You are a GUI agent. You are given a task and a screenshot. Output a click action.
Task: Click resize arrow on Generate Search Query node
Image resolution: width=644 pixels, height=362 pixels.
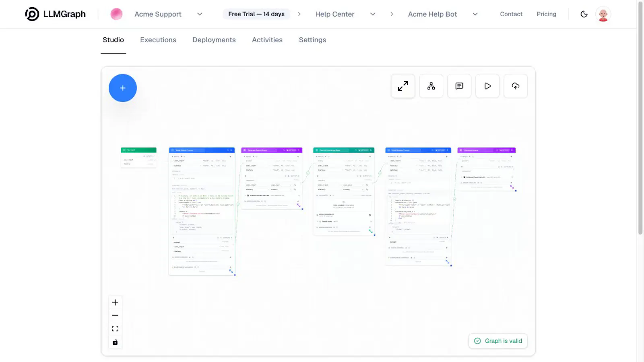299,205
